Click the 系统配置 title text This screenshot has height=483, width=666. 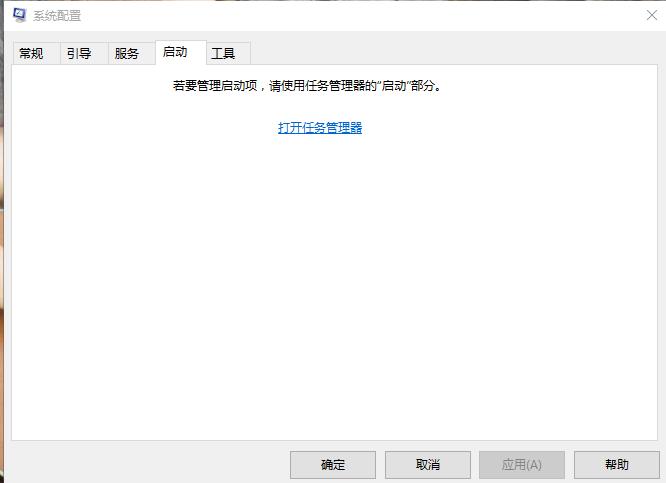pos(57,16)
